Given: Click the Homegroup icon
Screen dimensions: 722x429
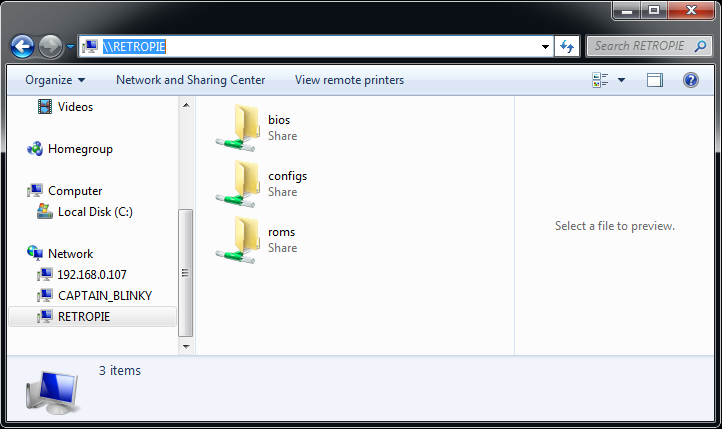Looking at the screenshot, I should click(x=35, y=149).
